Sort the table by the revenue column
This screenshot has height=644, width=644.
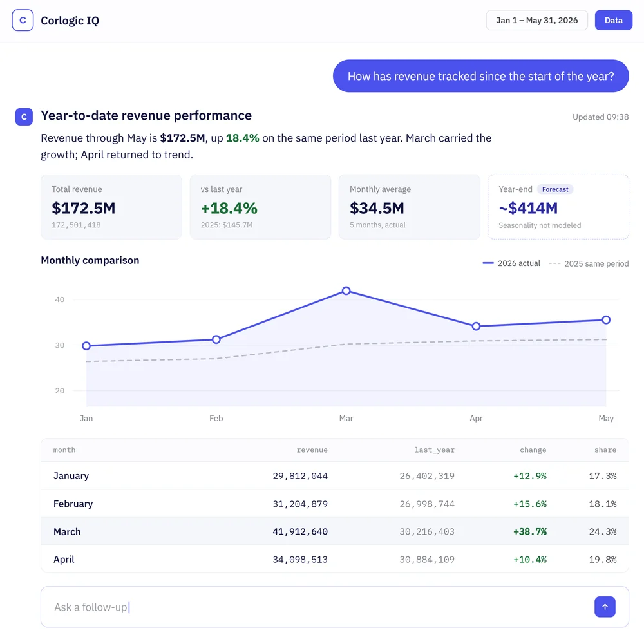pos(312,450)
